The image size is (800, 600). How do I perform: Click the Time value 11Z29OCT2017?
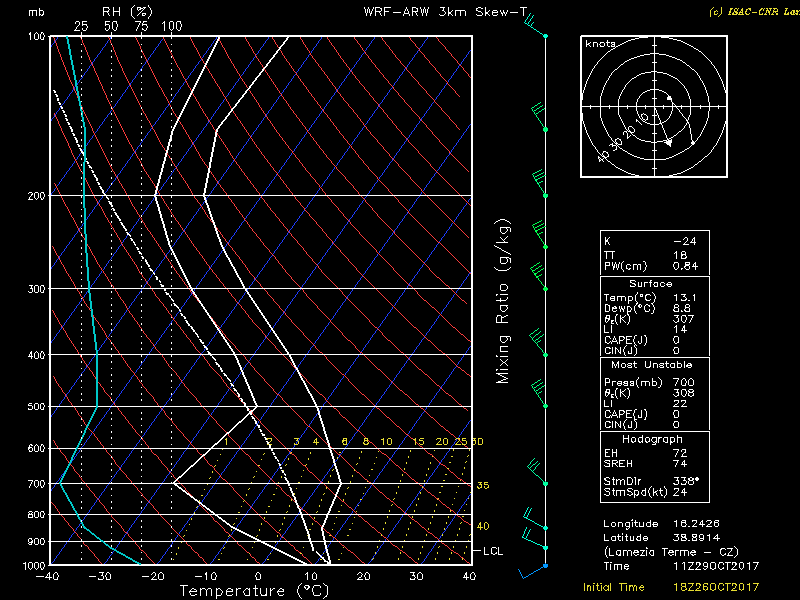[716, 566]
